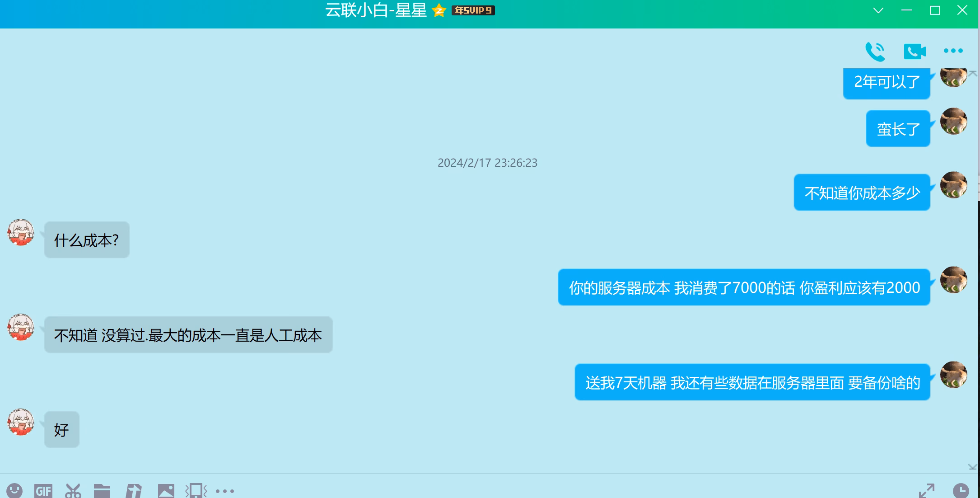Click the yellow star level icon

439,10
